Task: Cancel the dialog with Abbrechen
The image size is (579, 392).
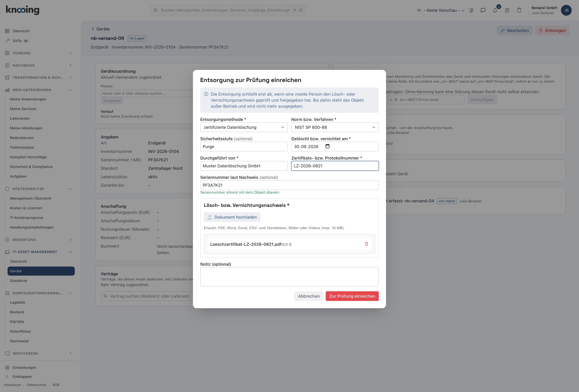Action: [308, 296]
